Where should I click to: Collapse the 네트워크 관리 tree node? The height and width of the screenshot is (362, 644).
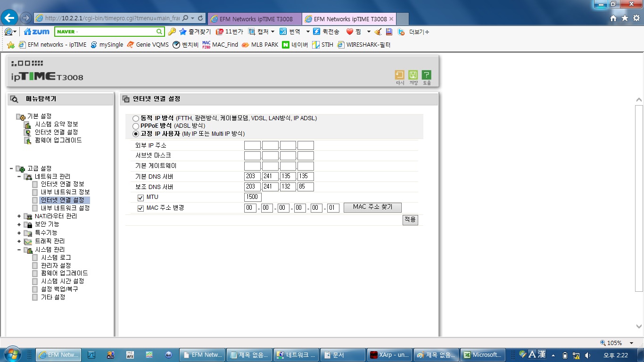click(19, 176)
